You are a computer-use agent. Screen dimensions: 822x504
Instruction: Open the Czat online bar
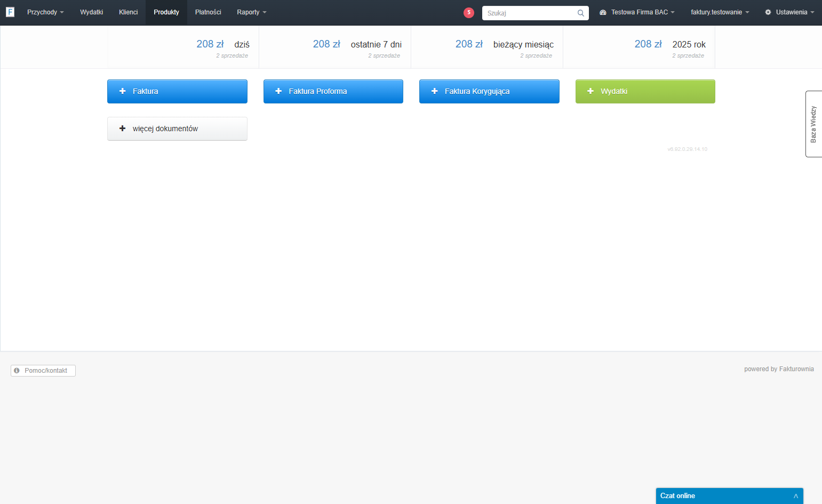(x=730, y=496)
